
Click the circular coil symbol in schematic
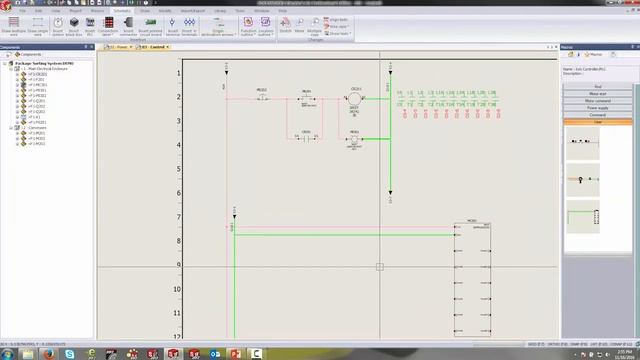[x=354, y=98]
